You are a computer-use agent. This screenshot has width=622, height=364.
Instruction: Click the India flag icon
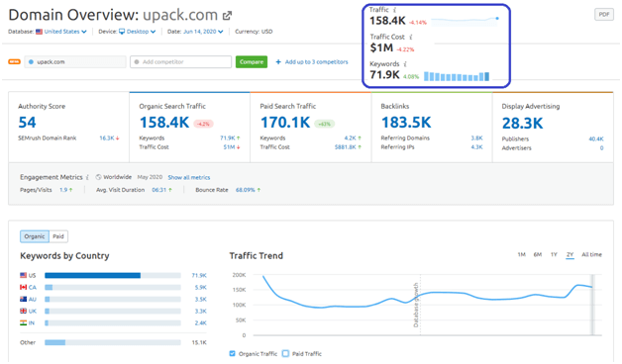(x=24, y=322)
